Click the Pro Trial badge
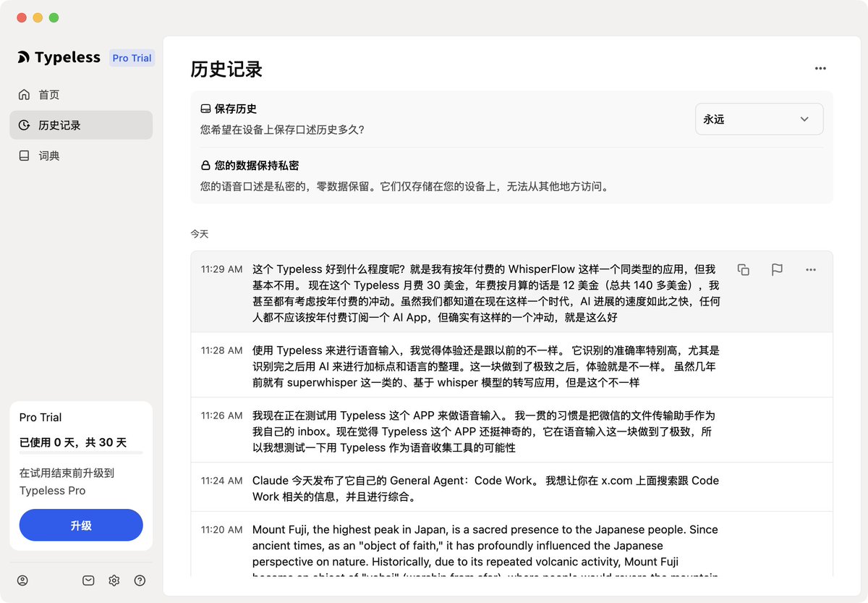The height and width of the screenshot is (603, 868). click(132, 58)
